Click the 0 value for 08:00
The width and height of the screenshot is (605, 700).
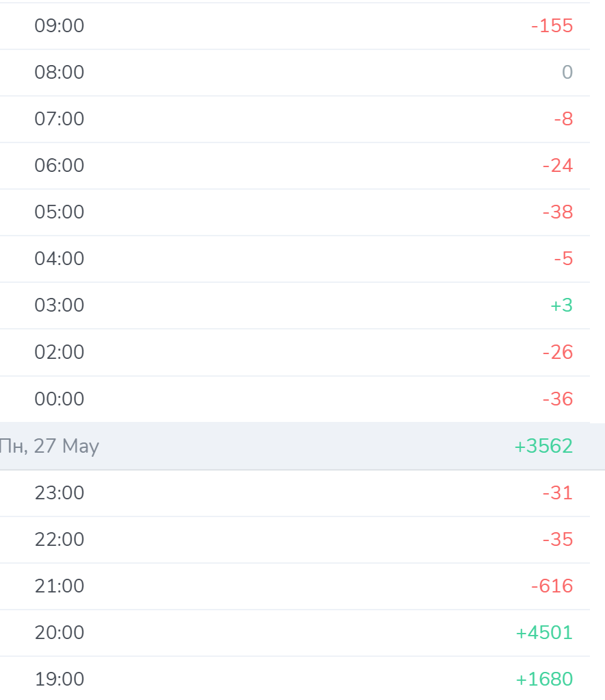pyautogui.click(x=567, y=73)
